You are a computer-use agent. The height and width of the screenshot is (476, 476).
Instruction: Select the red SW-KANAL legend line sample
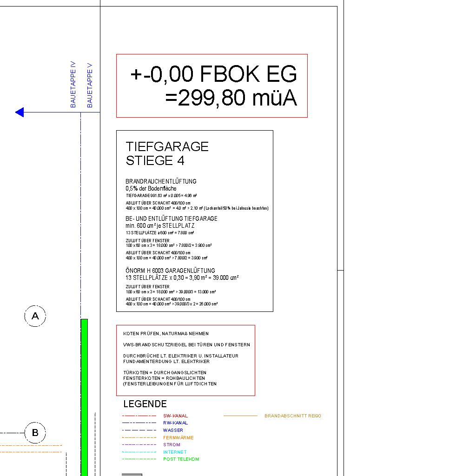point(139,416)
